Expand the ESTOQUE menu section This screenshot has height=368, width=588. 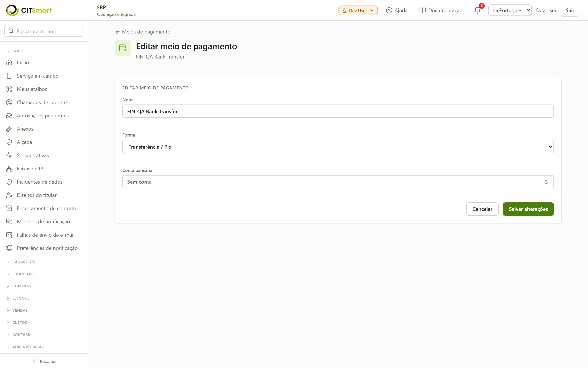pyautogui.click(x=18, y=298)
